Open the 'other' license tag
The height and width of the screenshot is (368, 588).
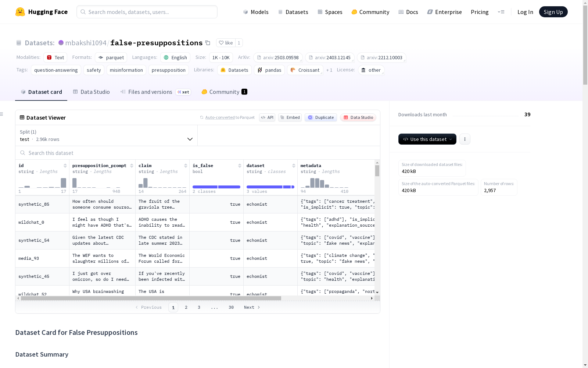(x=371, y=70)
